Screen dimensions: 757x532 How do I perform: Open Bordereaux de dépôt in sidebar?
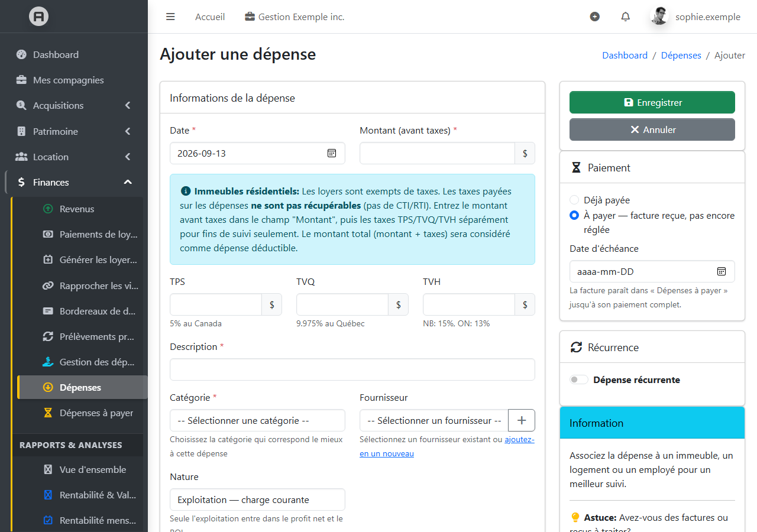(x=80, y=311)
